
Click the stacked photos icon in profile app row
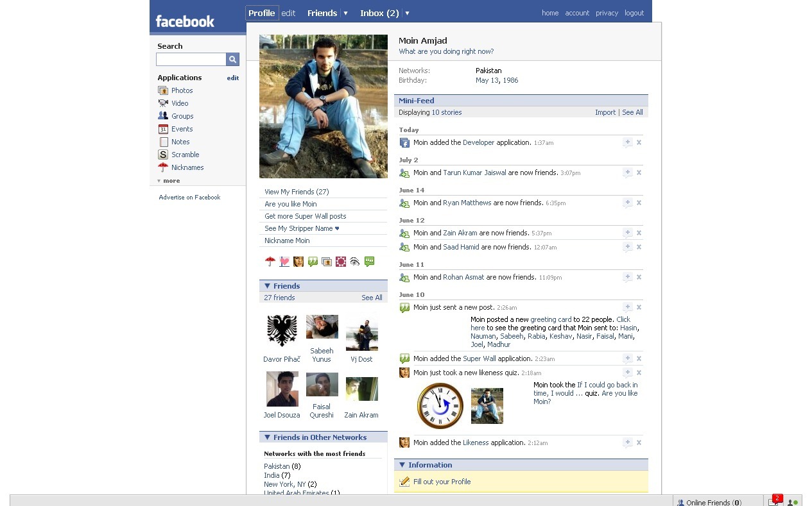(x=327, y=262)
